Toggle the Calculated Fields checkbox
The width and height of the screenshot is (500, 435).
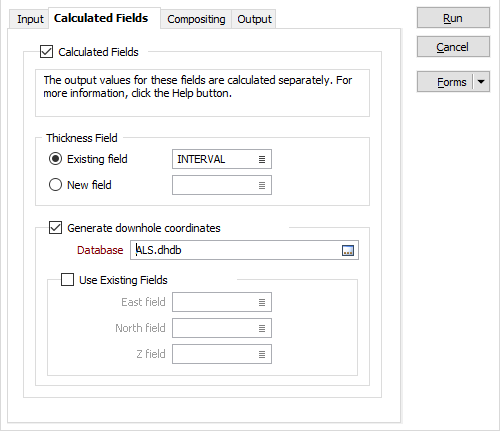(x=46, y=52)
